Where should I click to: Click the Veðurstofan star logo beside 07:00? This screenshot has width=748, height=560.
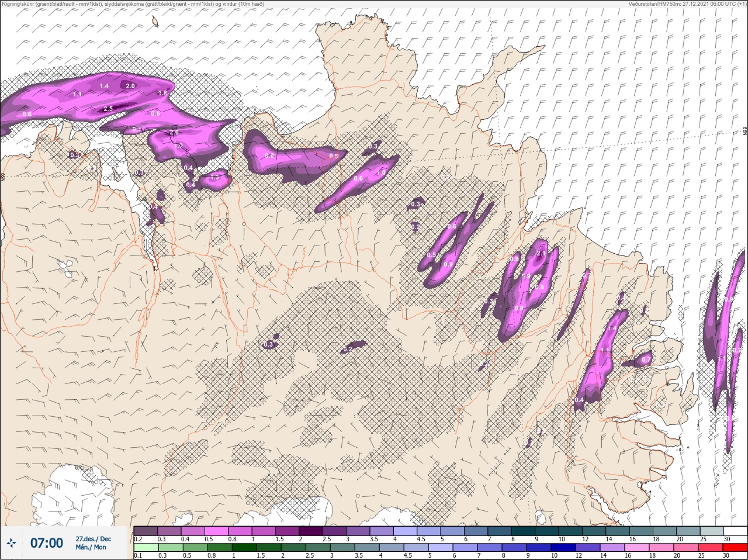pos(12,543)
